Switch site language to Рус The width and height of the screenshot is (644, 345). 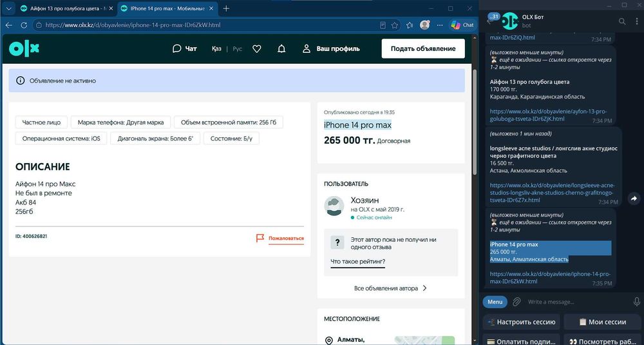pyautogui.click(x=238, y=48)
